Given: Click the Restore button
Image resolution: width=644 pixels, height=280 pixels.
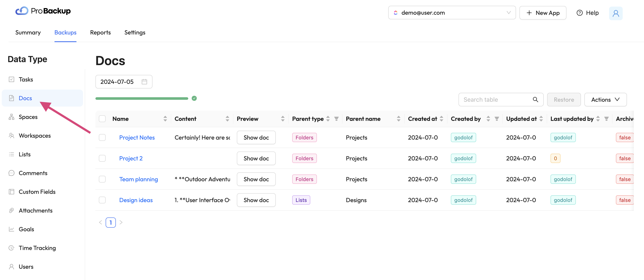Looking at the screenshot, I should click(564, 100).
